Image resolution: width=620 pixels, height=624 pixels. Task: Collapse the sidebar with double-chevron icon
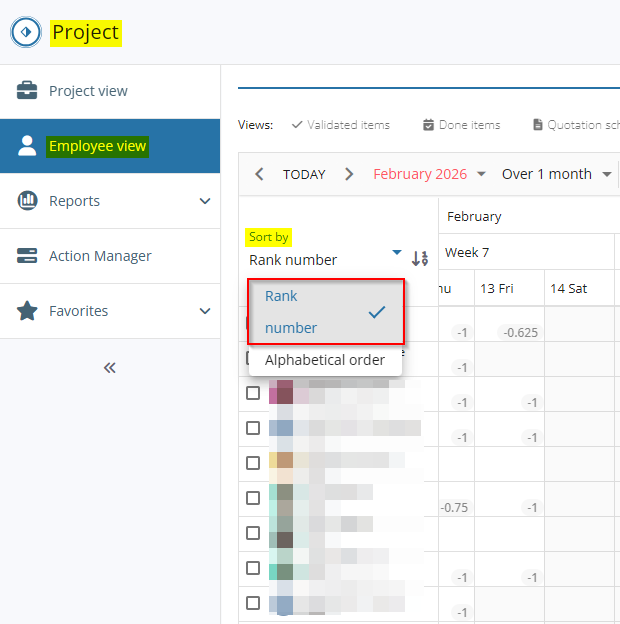pyautogui.click(x=110, y=367)
